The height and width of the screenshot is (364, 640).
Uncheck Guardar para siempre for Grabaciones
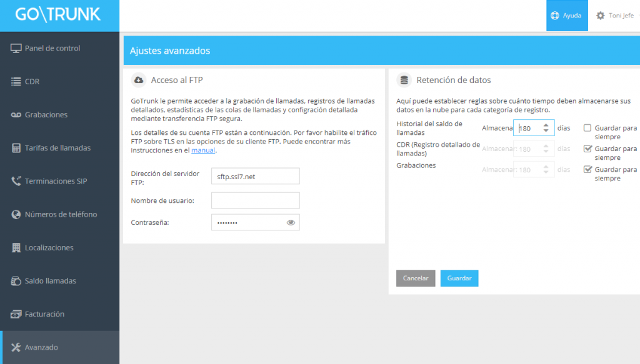point(587,169)
